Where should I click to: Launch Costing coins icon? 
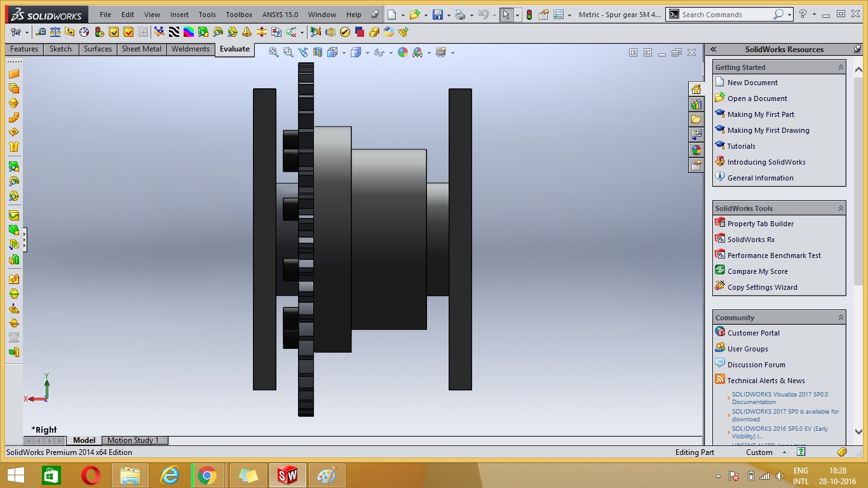tap(374, 32)
